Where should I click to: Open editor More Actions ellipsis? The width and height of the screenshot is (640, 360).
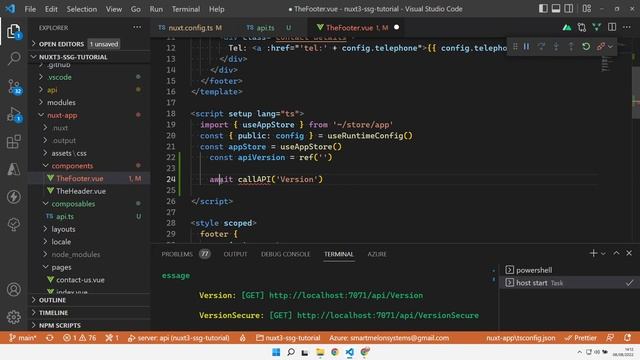[x=627, y=28]
